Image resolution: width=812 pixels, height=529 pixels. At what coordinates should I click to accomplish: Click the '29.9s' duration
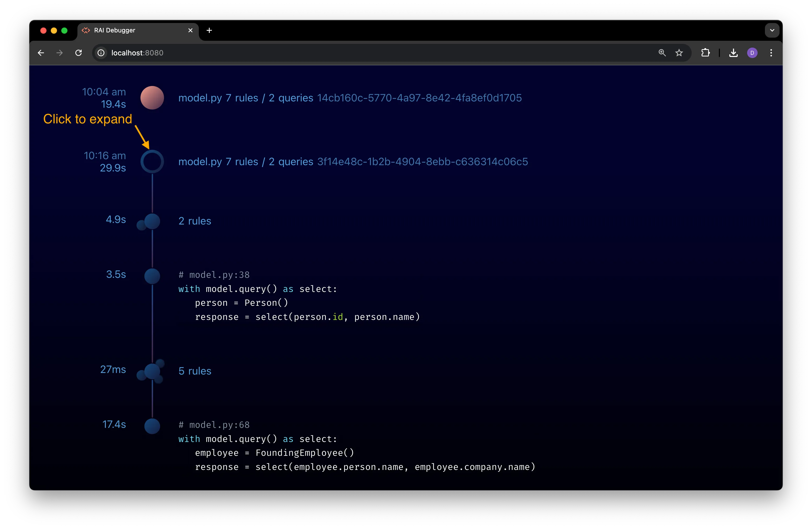point(113,168)
